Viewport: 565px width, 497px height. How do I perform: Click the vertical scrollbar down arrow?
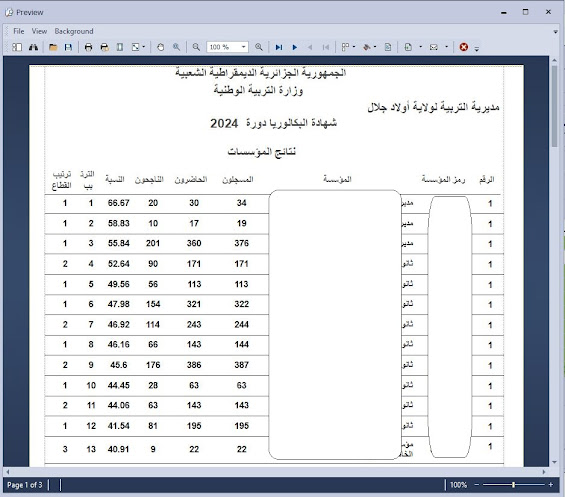[555, 462]
